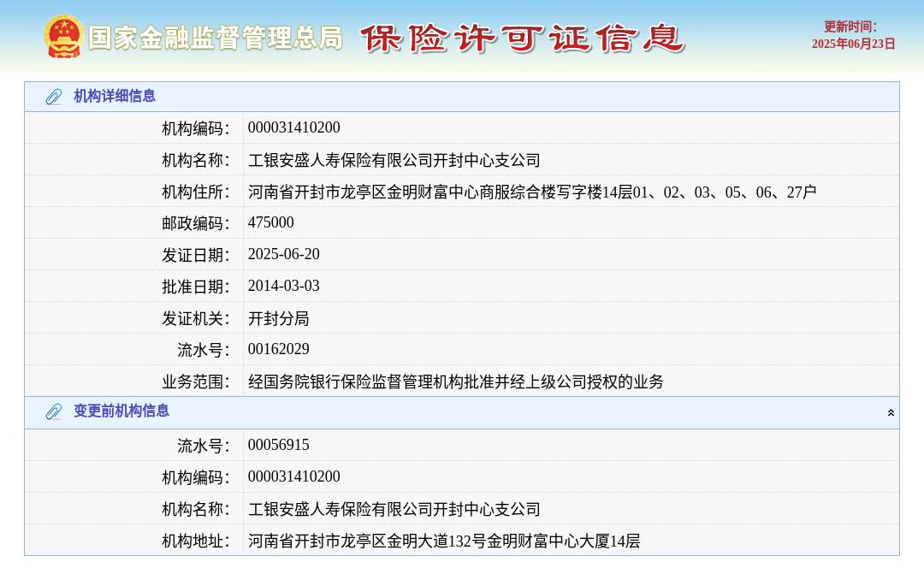Click the 国家金融监督管理总局 title text
The width and height of the screenshot is (924, 568).
tap(216, 38)
